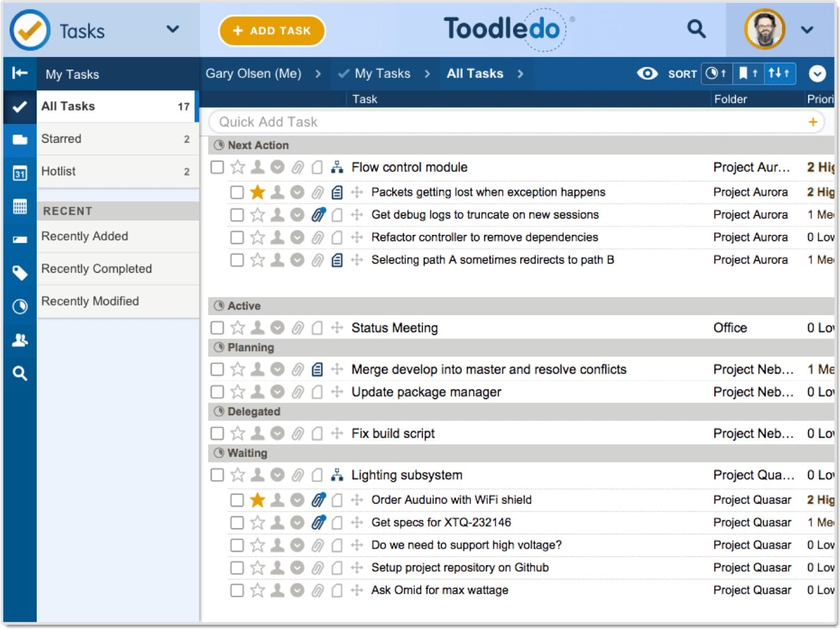Open the folder view in left sidebar
Viewport: 840px width, 629px height.
(x=20, y=139)
